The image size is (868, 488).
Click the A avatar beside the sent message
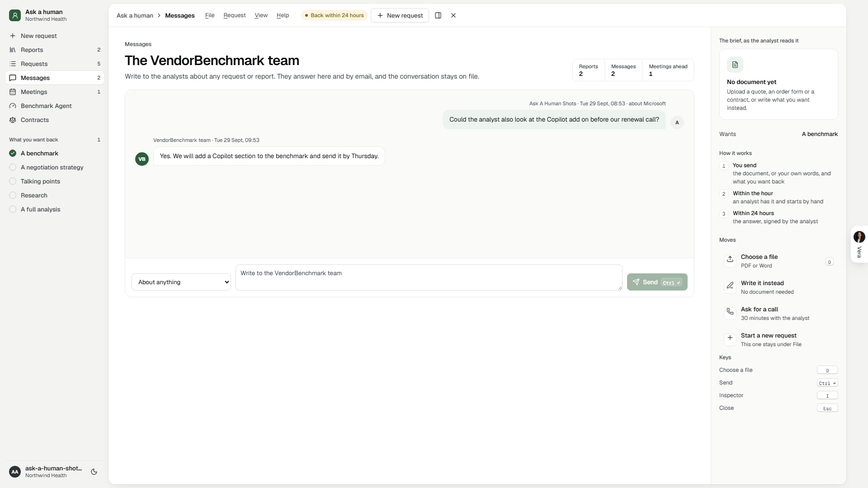point(677,122)
